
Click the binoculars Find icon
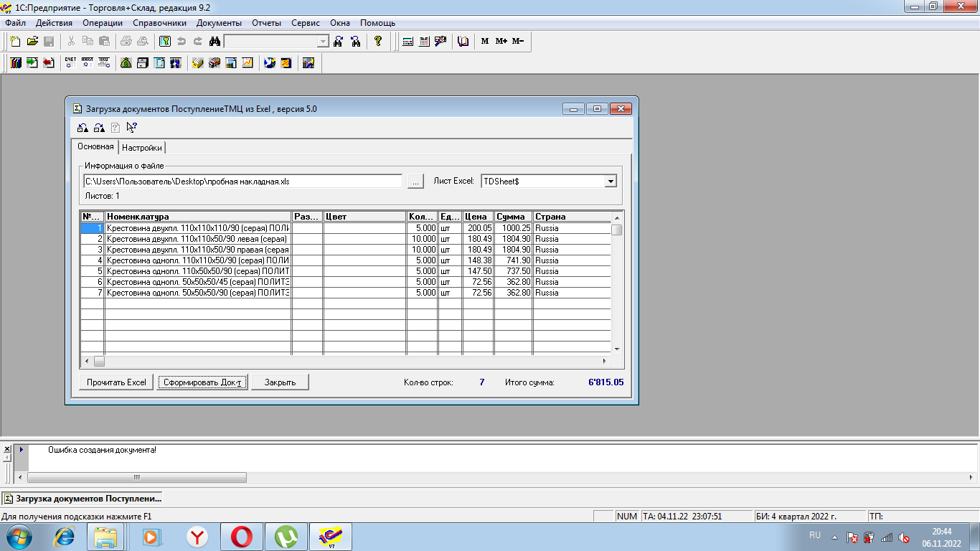pyautogui.click(x=215, y=42)
